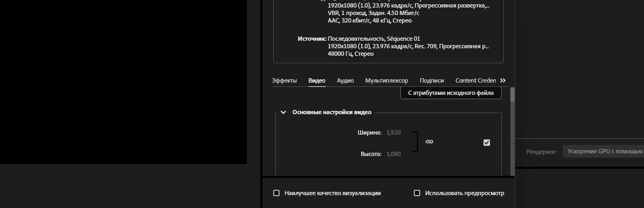Click the Высота label
The height and width of the screenshot is (208, 644).
pos(371,154)
